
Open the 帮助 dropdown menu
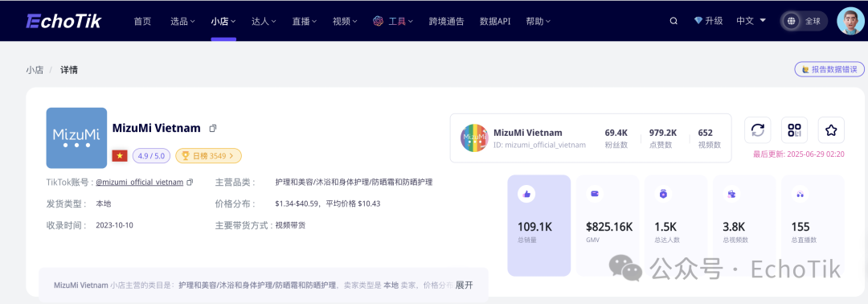point(538,22)
